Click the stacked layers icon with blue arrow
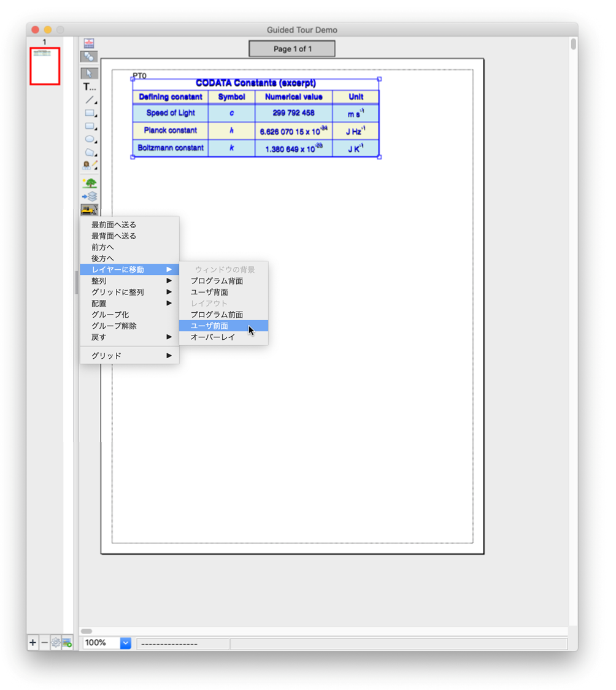This screenshot has width=616, height=690. click(90, 196)
